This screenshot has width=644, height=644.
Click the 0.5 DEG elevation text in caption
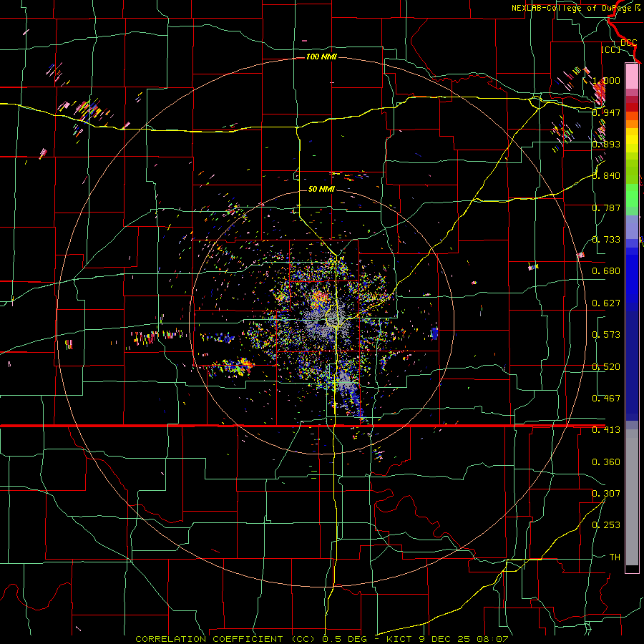(x=344, y=639)
